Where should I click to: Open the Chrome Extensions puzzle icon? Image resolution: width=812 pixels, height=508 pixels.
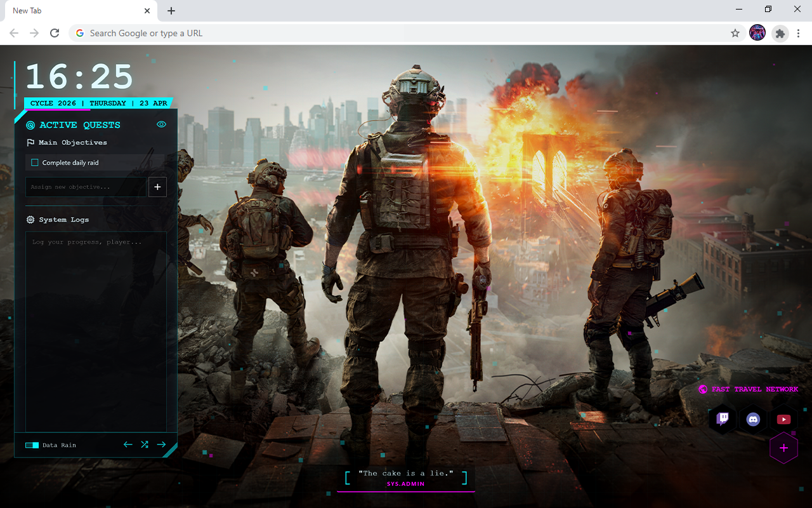(x=780, y=33)
